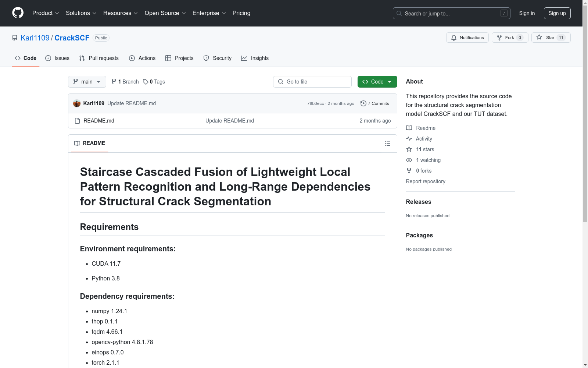The image size is (588, 368).
Task: Open the Releases section heading
Action: coord(419,202)
